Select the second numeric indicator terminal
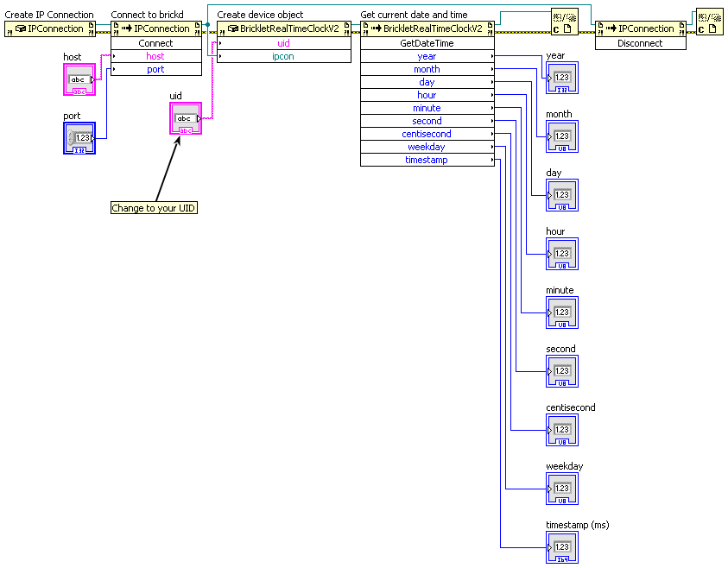Viewport: 728px width, 568px height. pos(562,371)
